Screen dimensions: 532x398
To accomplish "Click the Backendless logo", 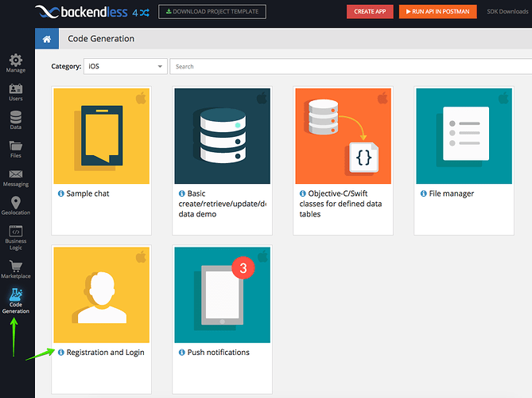I will tap(81, 12).
